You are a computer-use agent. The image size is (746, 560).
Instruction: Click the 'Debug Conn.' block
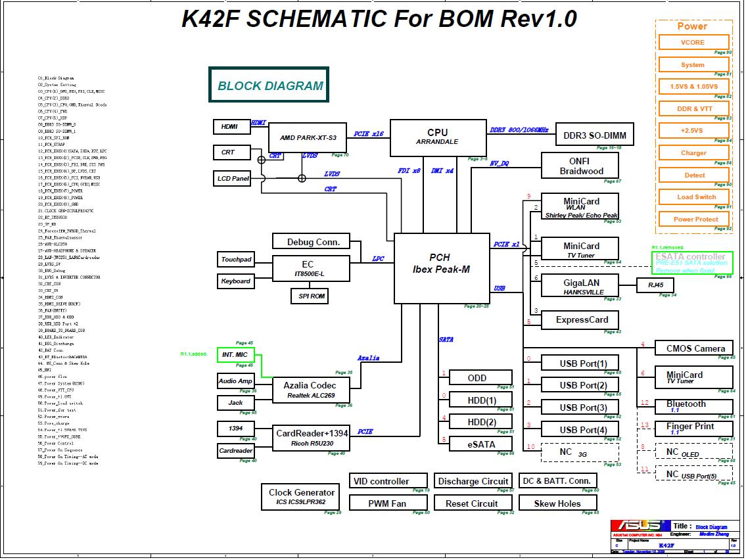(311, 241)
